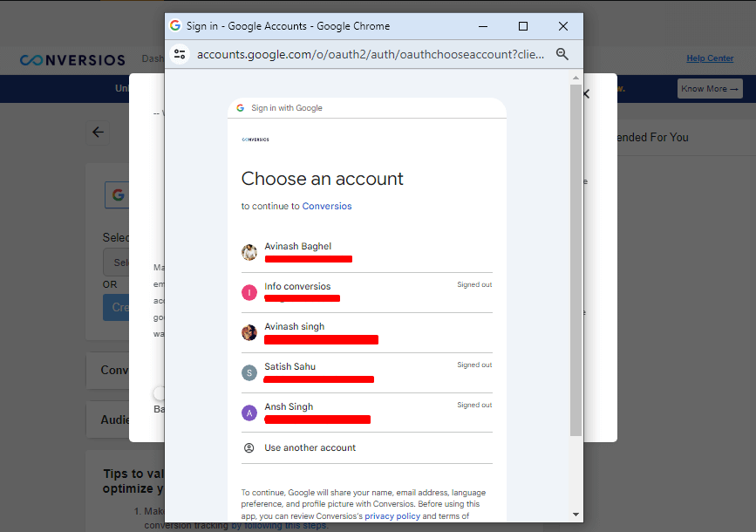This screenshot has height=532, width=756.
Task: Click the person icon beside Use another account
Action: click(249, 448)
